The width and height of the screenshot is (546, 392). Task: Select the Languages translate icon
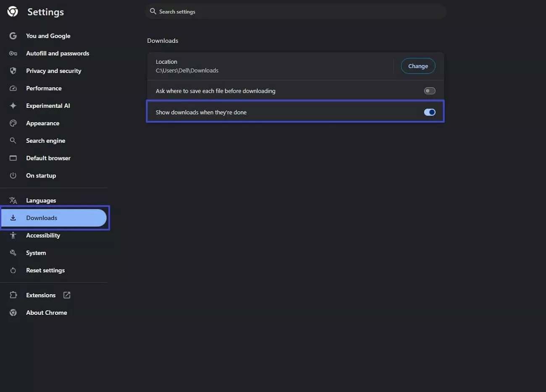tap(13, 200)
